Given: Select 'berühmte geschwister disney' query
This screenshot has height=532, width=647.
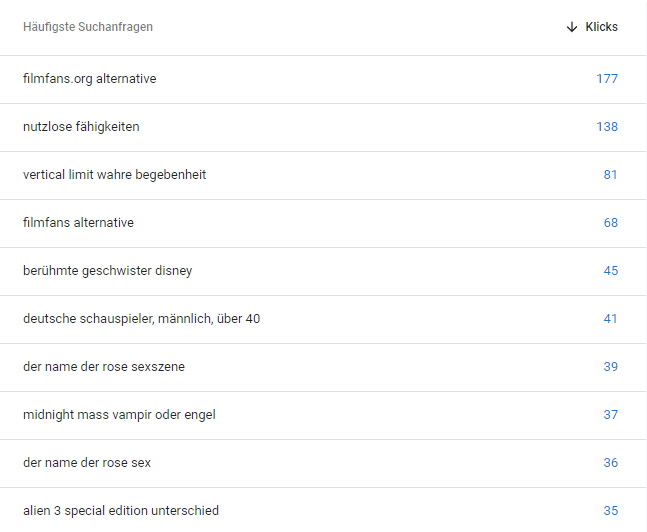Looking at the screenshot, I should click(x=107, y=271).
